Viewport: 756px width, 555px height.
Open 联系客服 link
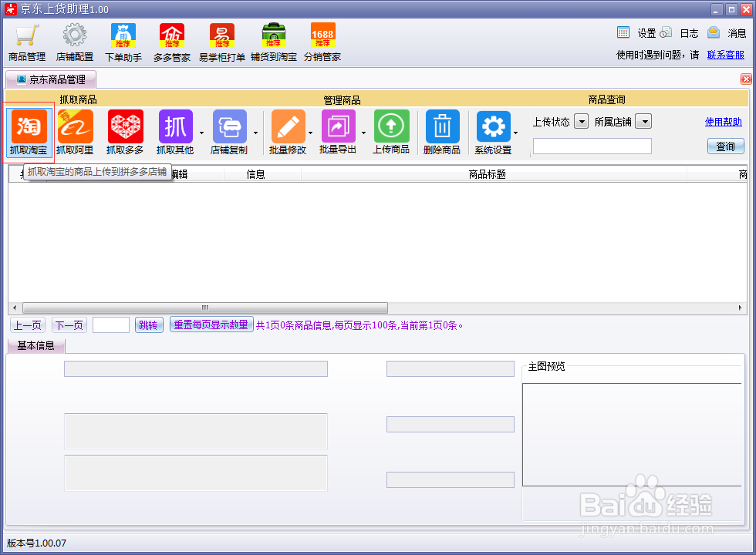pos(726,55)
